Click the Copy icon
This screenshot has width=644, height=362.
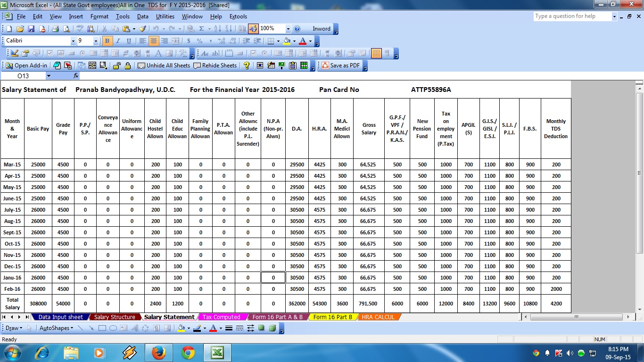coord(116,29)
